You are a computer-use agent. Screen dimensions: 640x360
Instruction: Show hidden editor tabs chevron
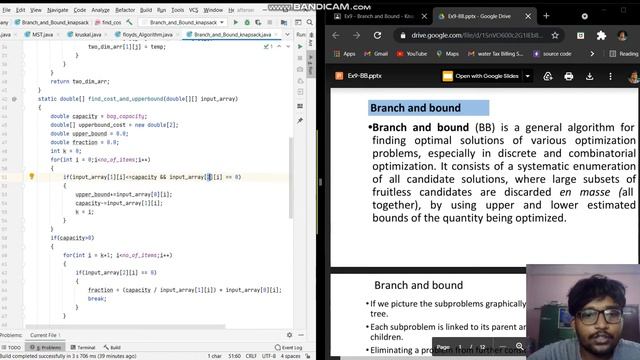[x=287, y=35]
